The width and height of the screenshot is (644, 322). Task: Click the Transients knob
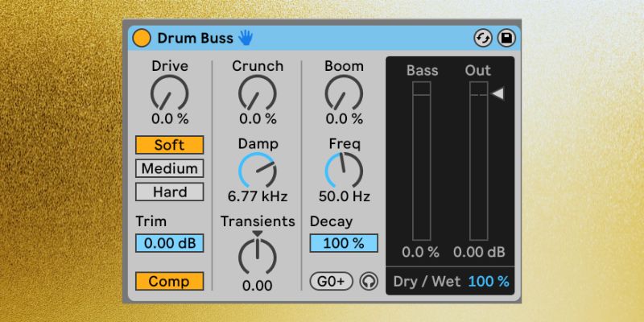coord(258,257)
